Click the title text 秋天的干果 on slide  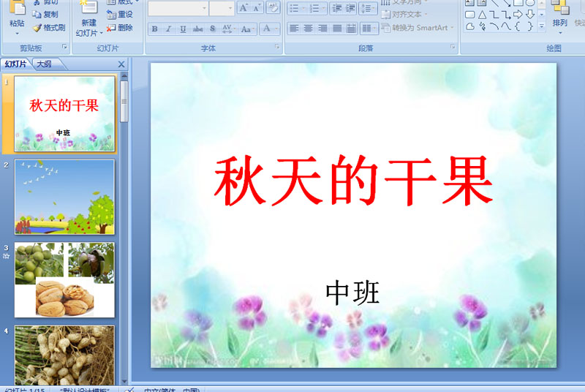[353, 180]
